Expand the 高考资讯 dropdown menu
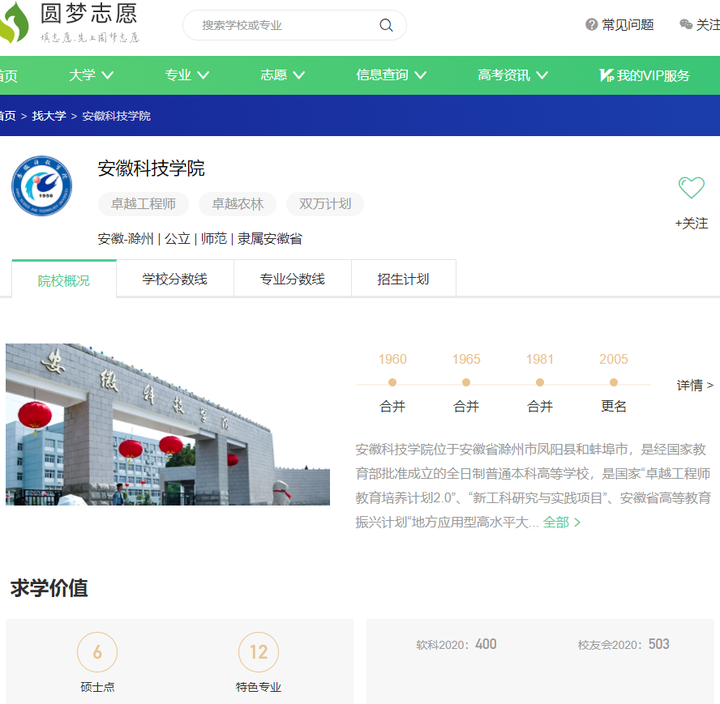The image size is (720, 704). (512, 75)
